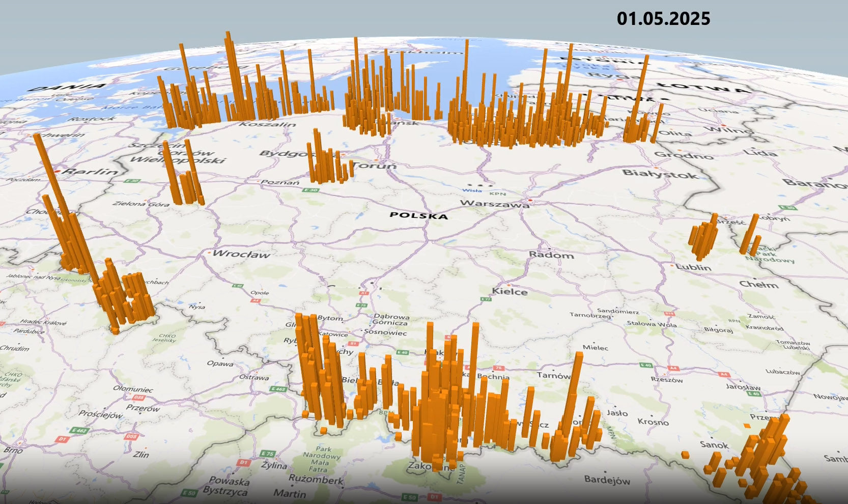848x504 pixels.
Task: Click the Koszalin label
Action: [268, 124]
